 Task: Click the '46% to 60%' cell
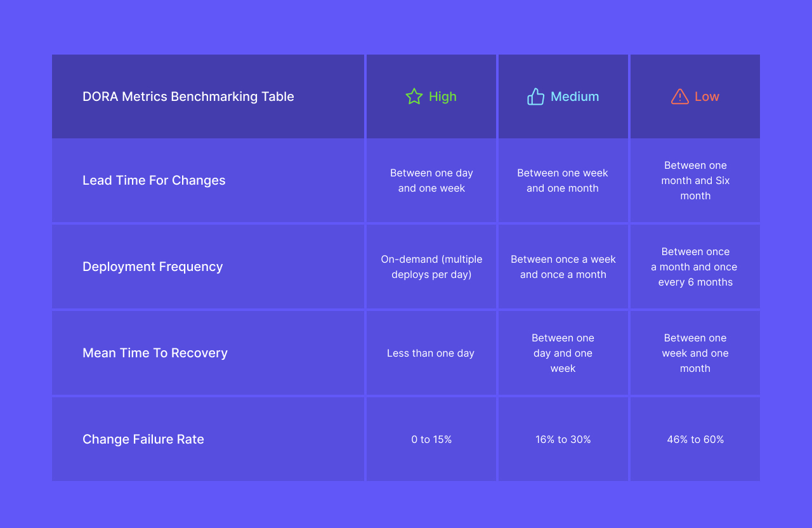pyautogui.click(x=695, y=439)
